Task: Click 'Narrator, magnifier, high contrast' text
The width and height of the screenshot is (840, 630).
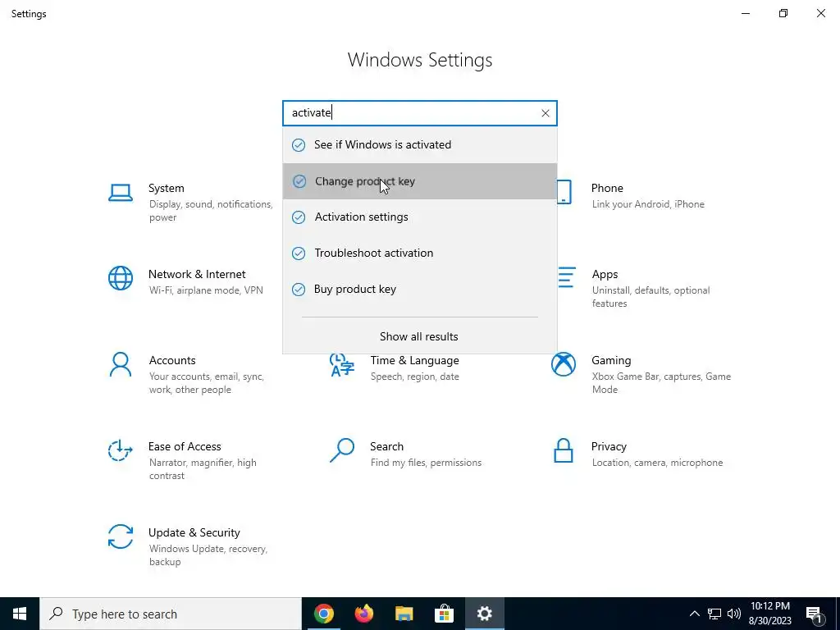Action: pos(203,468)
